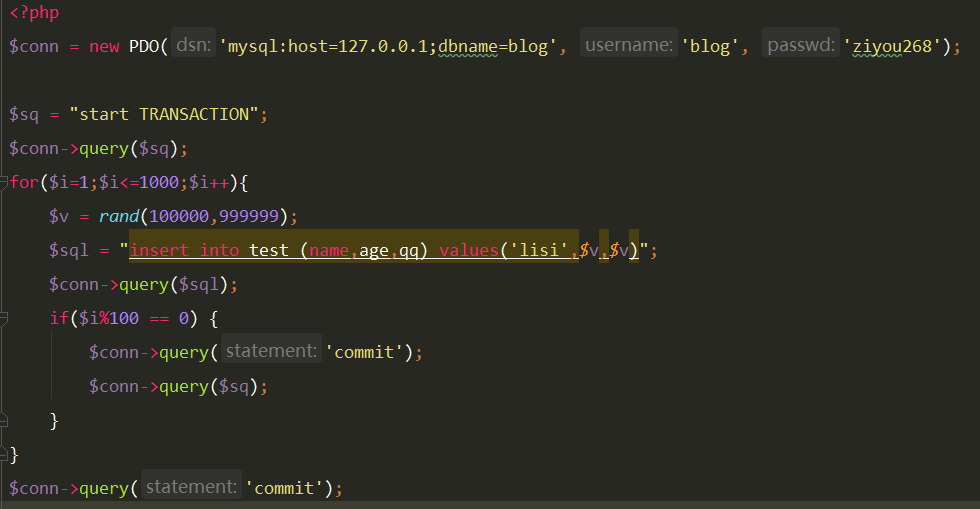Click $conn on the last line
The image size is (980, 509).
34,488
